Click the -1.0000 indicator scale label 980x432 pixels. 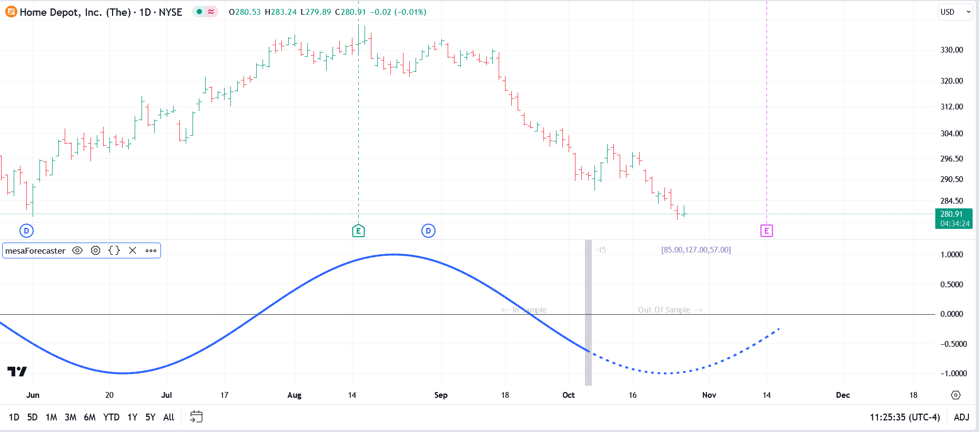point(954,374)
